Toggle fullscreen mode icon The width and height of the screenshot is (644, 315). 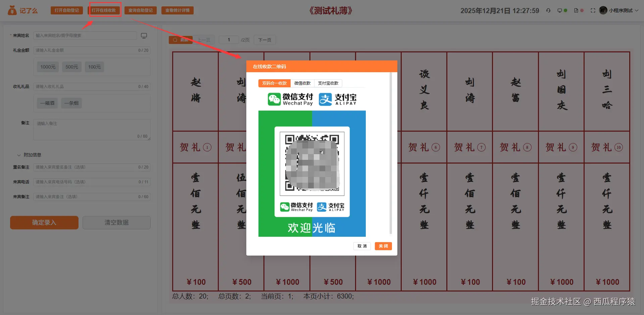pyautogui.click(x=593, y=10)
